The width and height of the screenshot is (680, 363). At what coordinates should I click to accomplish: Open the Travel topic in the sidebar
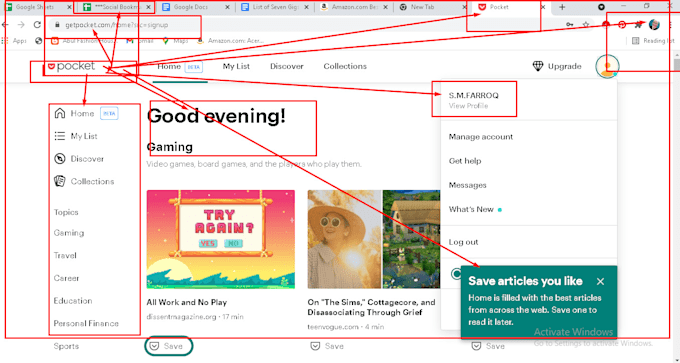pos(65,255)
